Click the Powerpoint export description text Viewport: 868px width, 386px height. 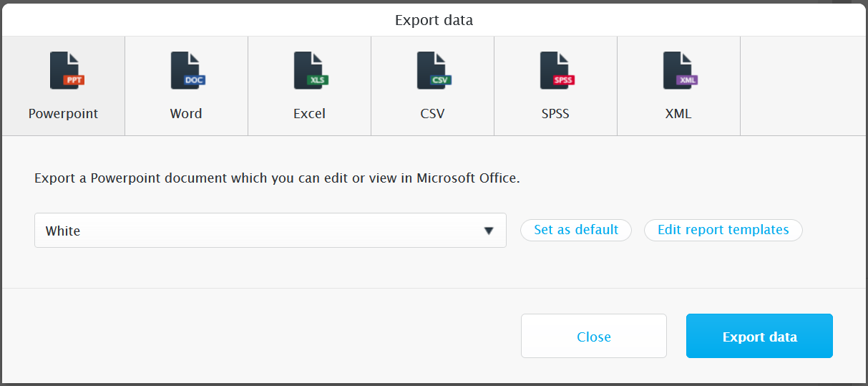[277, 178]
